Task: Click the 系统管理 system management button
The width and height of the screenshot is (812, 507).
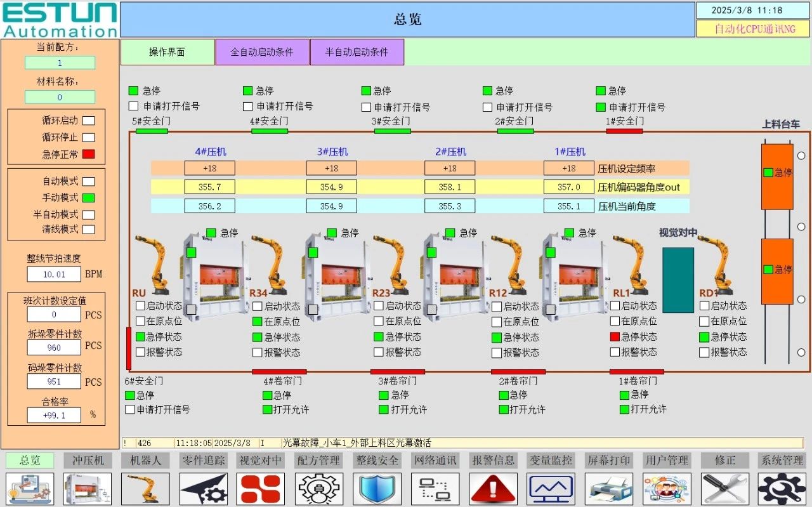Action: click(x=782, y=460)
